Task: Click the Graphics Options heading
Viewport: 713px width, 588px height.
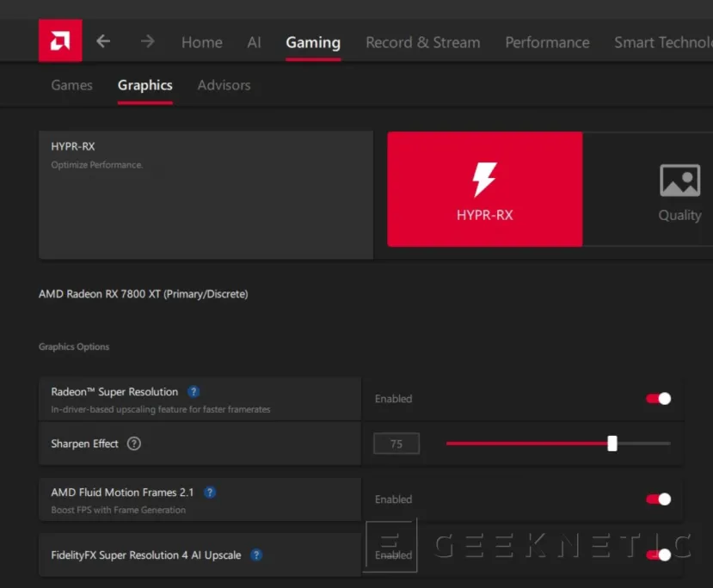Action: coord(74,346)
